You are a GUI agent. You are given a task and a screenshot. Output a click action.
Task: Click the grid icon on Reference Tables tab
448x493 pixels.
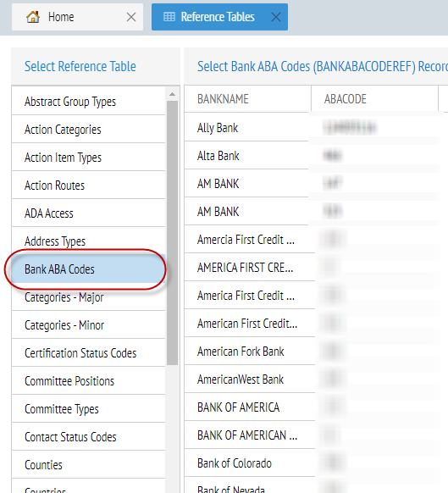click(169, 17)
